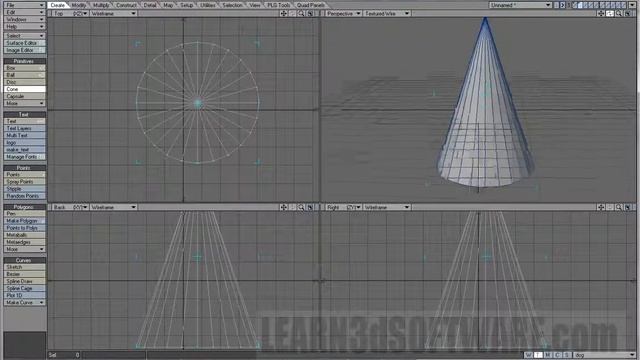Open the Window dropdown menu

tap(24, 19)
